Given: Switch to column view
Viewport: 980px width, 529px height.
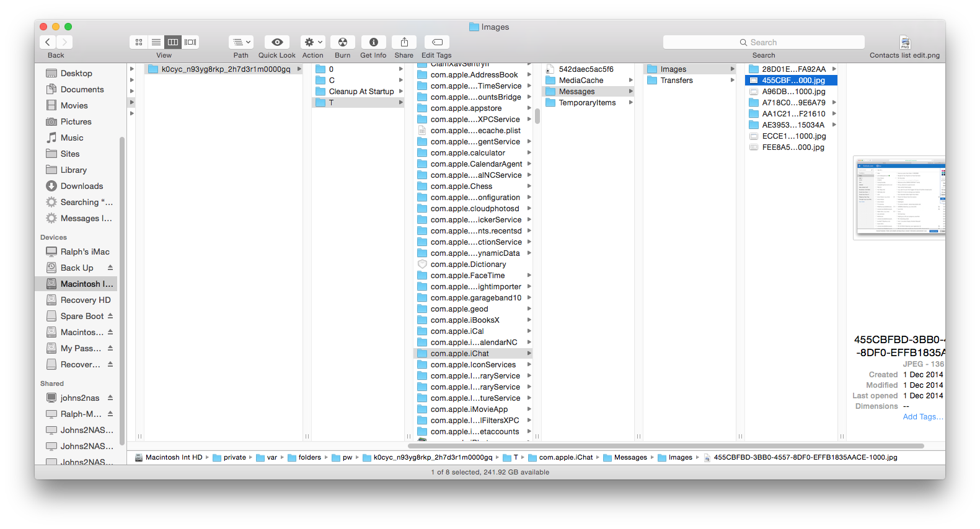Looking at the screenshot, I should click(173, 42).
